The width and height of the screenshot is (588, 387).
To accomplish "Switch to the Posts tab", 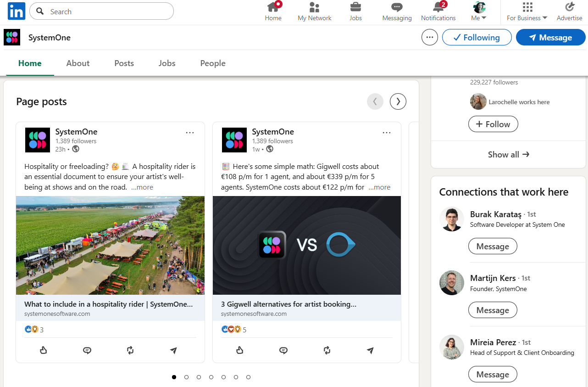I will (124, 63).
